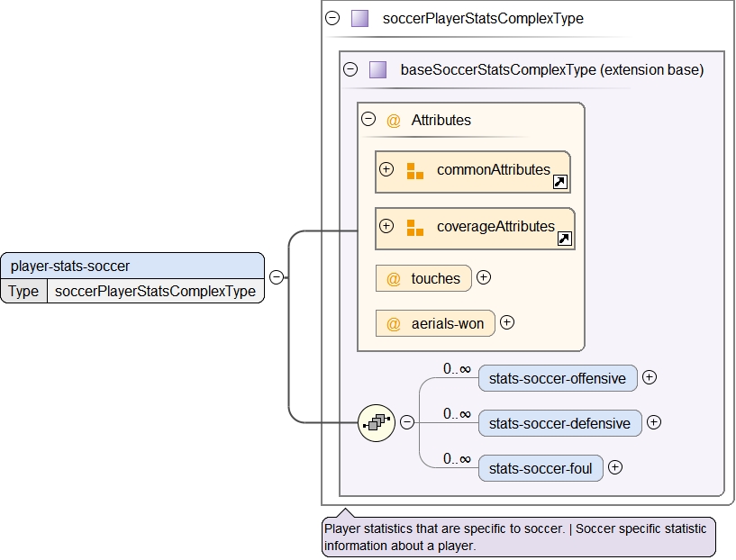The image size is (736, 560).
Task: Click the @ icon next to Attributes
Action: pyautogui.click(x=394, y=121)
